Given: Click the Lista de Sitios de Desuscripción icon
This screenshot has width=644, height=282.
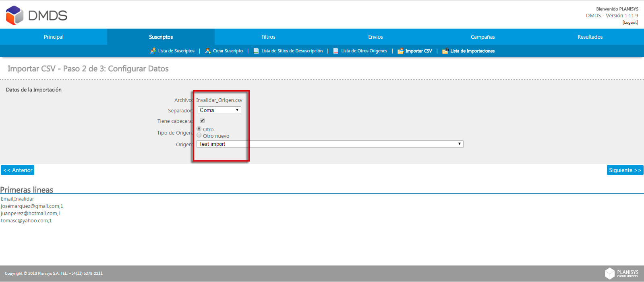Looking at the screenshot, I should (x=256, y=51).
